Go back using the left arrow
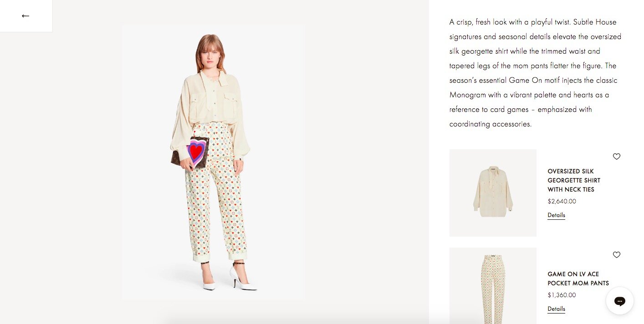This screenshot has width=644, height=324. coord(26,16)
